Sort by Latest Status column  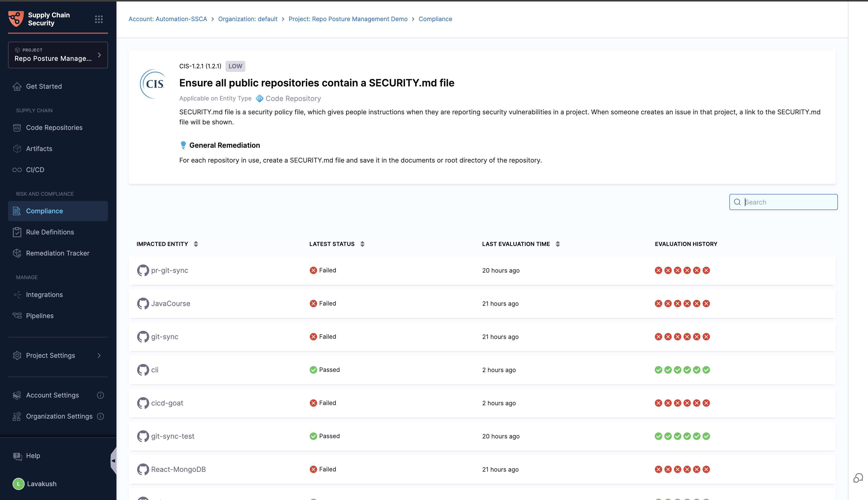(x=362, y=244)
